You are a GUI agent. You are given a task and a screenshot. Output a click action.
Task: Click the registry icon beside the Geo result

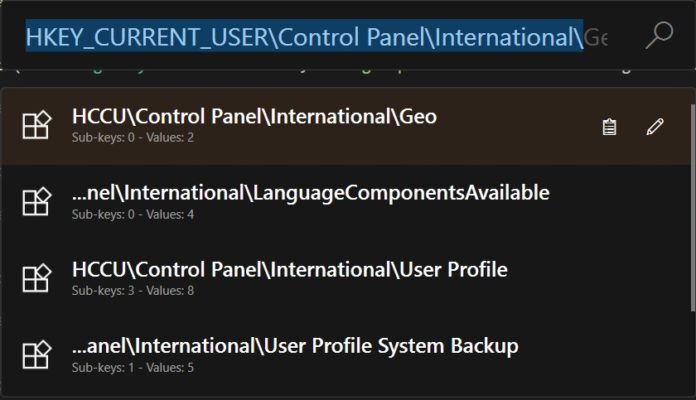[x=37, y=125]
